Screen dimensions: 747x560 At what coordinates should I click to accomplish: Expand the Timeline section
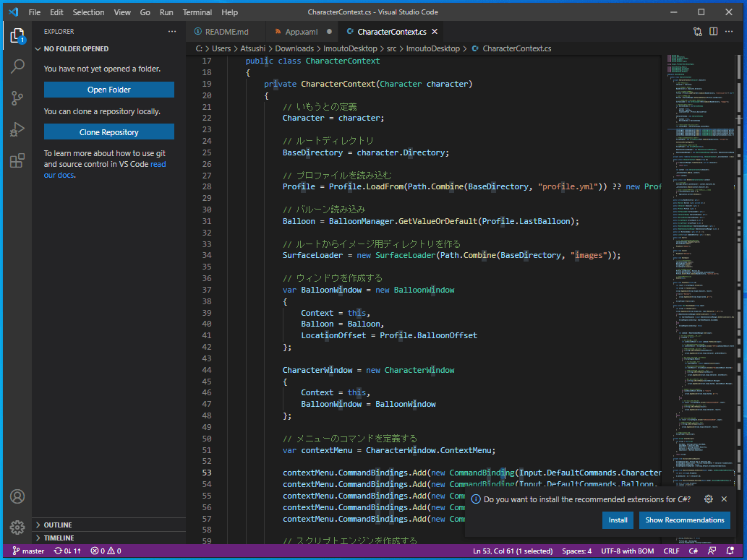click(x=110, y=538)
